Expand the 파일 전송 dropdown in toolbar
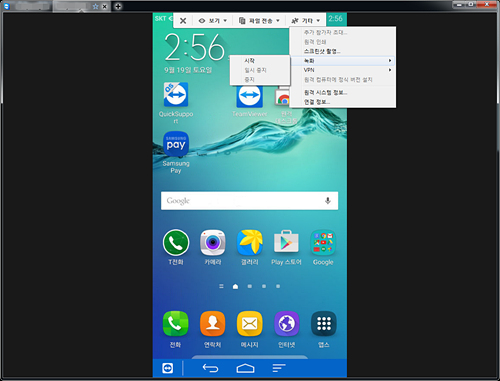The width and height of the screenshot is (500, 381). pyautogui.click(x=259, y=21)
